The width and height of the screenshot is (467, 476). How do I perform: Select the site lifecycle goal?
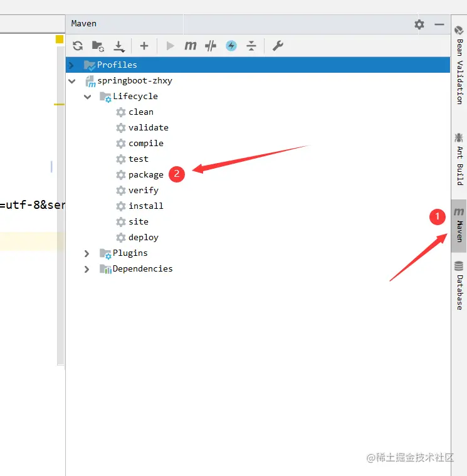tap(139, 221)
